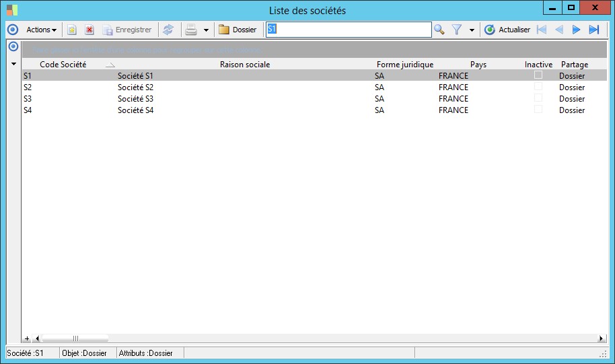Click the Dossier folder button

click(238, 30)
